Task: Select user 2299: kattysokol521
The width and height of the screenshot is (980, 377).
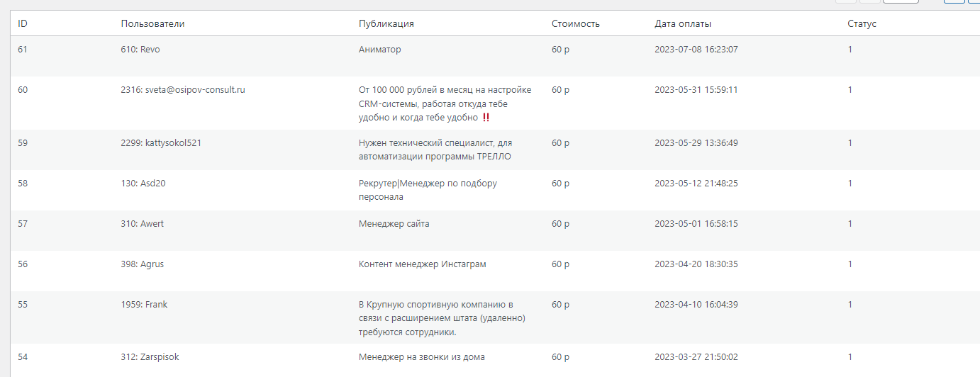Action: tap(161, 142)
